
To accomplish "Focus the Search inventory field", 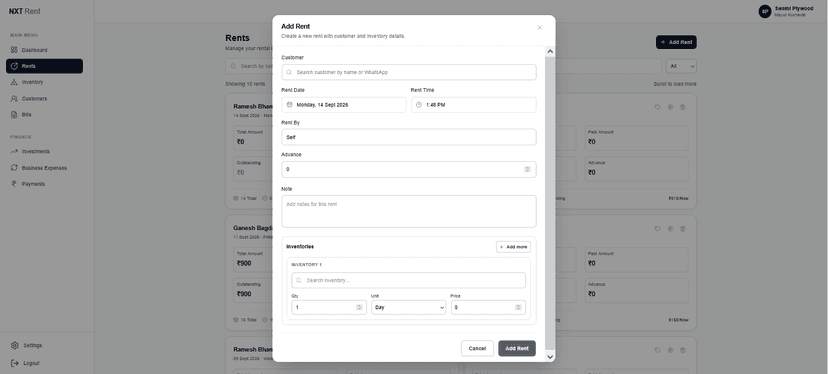I will [408, 280].
